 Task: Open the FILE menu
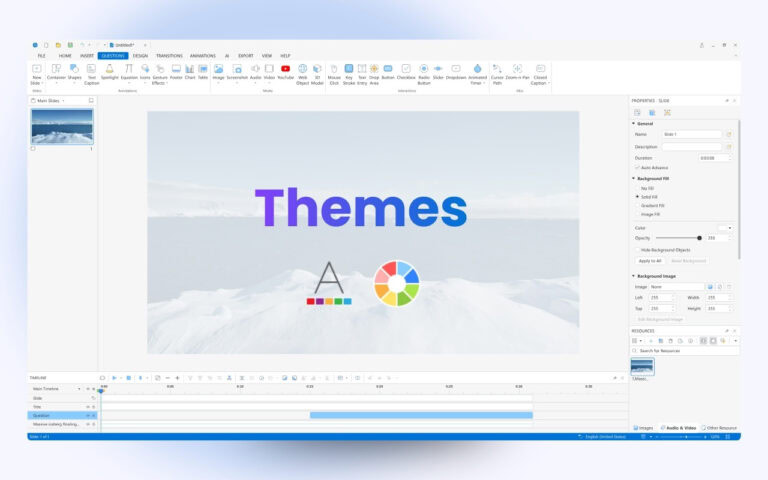coord(42,56)
